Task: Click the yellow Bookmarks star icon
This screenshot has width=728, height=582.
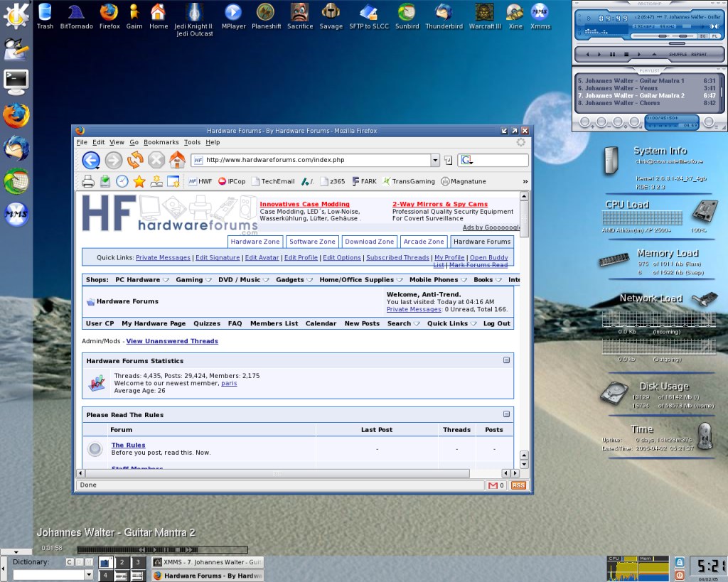Action: click(139, 181)
